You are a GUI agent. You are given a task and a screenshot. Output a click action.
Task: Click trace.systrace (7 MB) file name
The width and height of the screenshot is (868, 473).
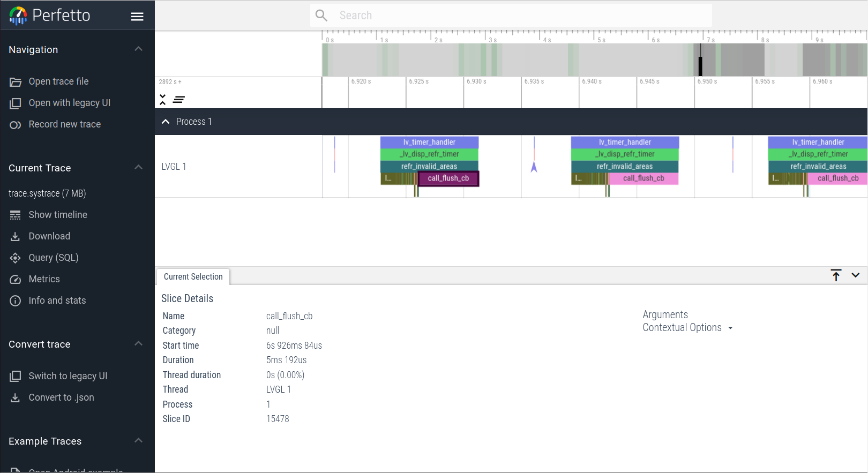tap(47, 193)
